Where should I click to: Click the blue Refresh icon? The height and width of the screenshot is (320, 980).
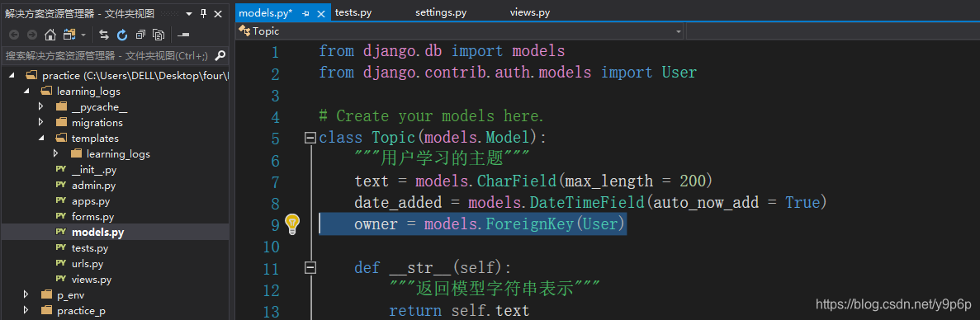click(122, 35)
